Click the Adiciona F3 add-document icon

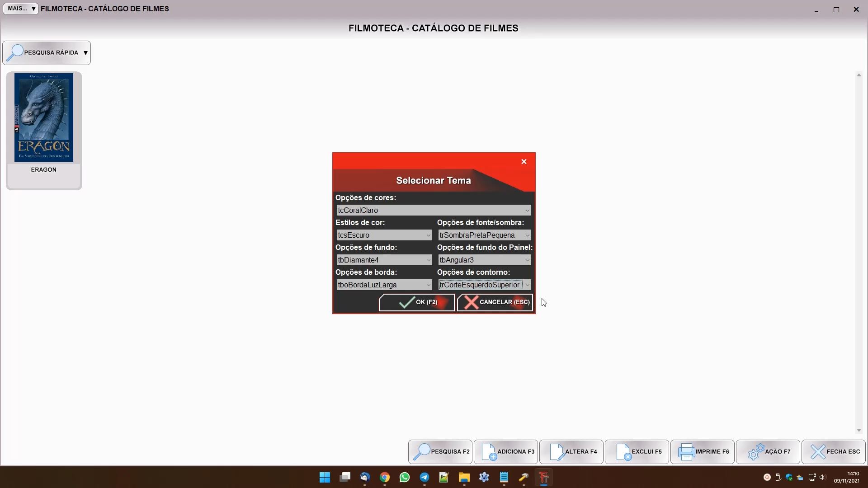[x=489, y=451]
